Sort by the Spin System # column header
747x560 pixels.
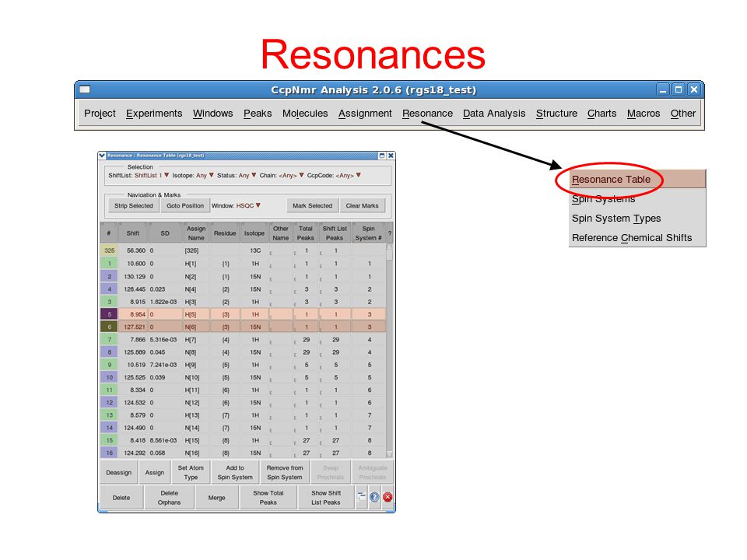pyautogui.click(x=368, y=233)
